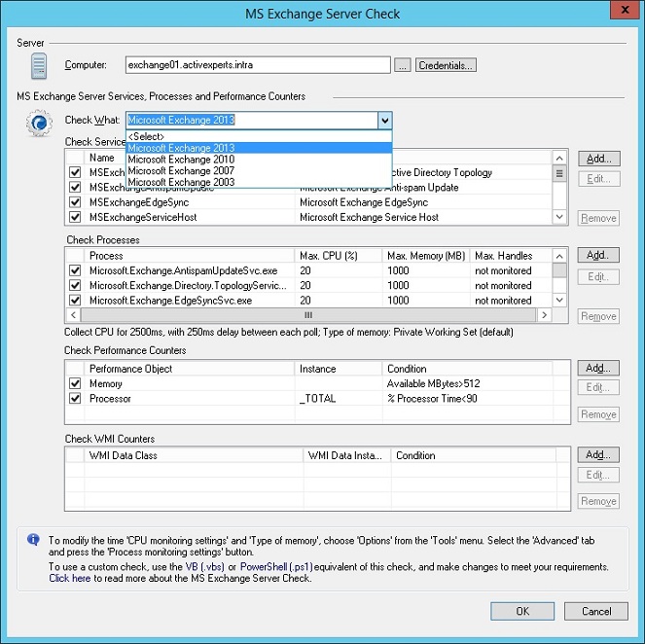
Task: Open the Check What dropdown arrow
Action: pyautogui.click(x=384, y=121)
